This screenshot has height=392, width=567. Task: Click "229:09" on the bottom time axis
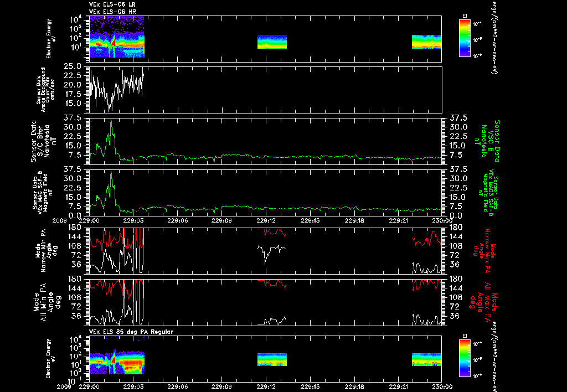coord(221,386)
